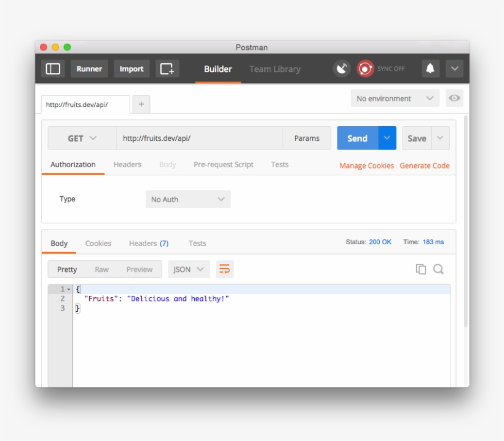
Task: Open notifications bell icon
Action: pos(430,69)
